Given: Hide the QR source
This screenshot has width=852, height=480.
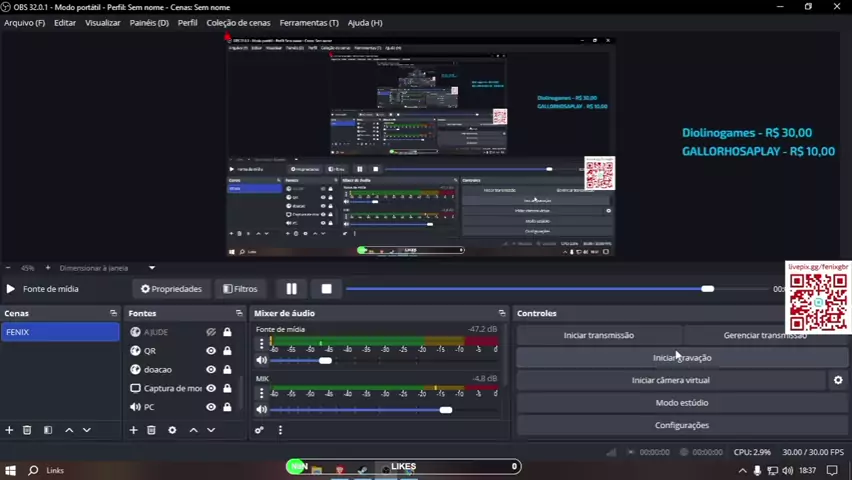Looking at the screenshot, I should 211,351.
